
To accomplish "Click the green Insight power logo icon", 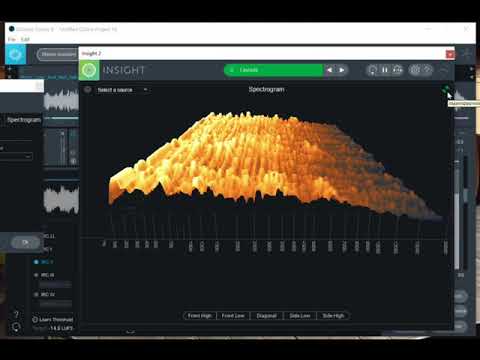I will point(89,70).
